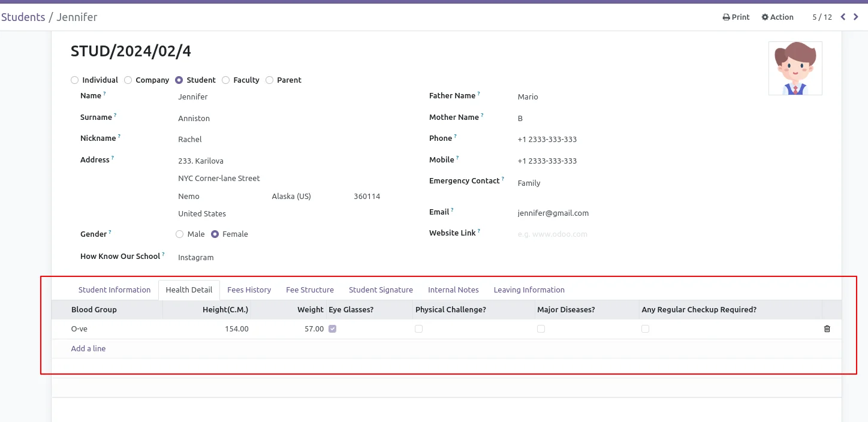Choose Female gender radio button
Screen dimensions: 868x422
coord(215,234)
